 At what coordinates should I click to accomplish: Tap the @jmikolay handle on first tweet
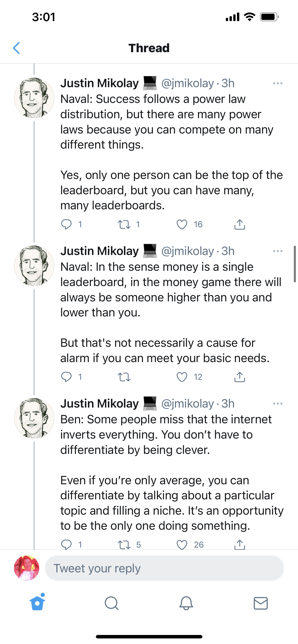[188, 83]
